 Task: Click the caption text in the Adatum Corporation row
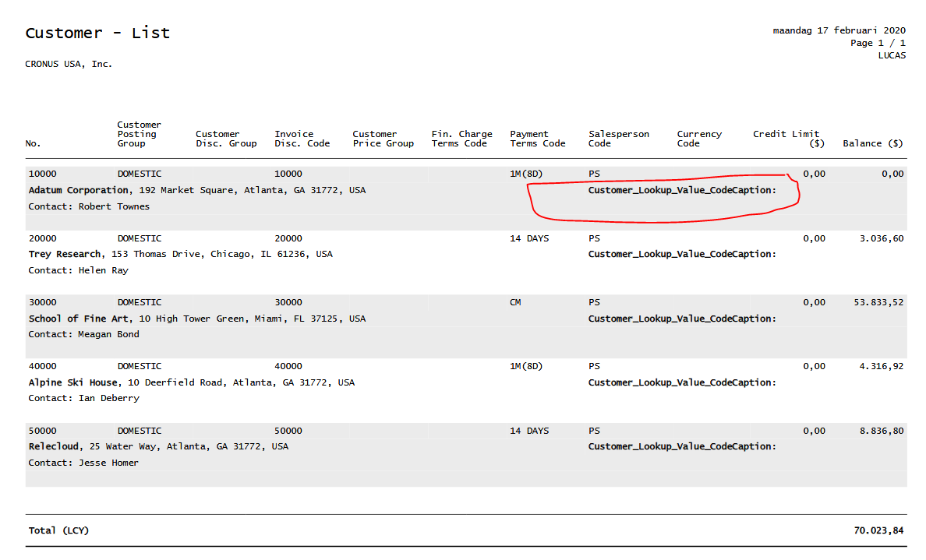[682, 190]
